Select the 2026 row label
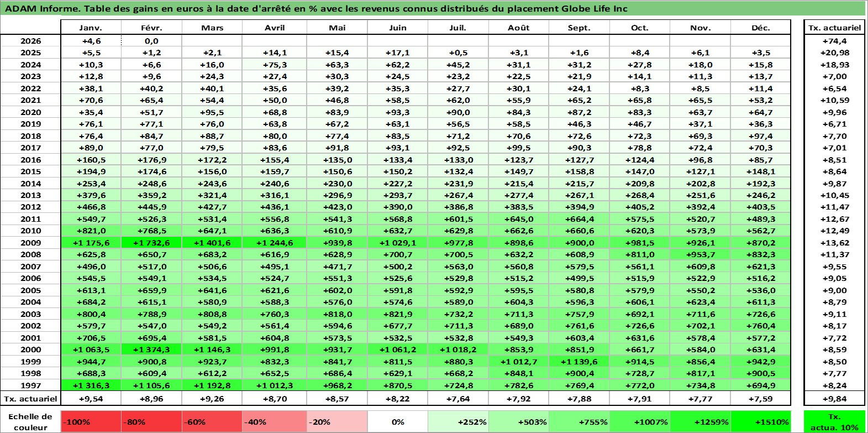 click(x=31, y=41)
